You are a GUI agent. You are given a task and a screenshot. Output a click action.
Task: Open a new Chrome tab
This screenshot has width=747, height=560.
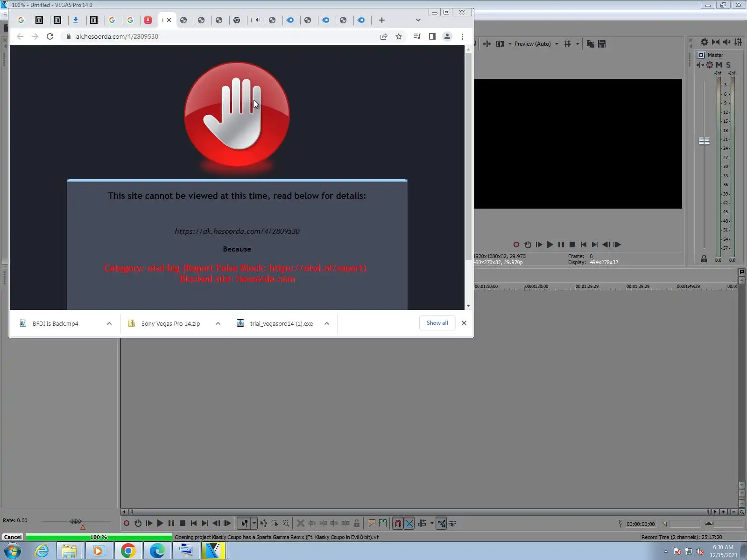tap(382, 20)
